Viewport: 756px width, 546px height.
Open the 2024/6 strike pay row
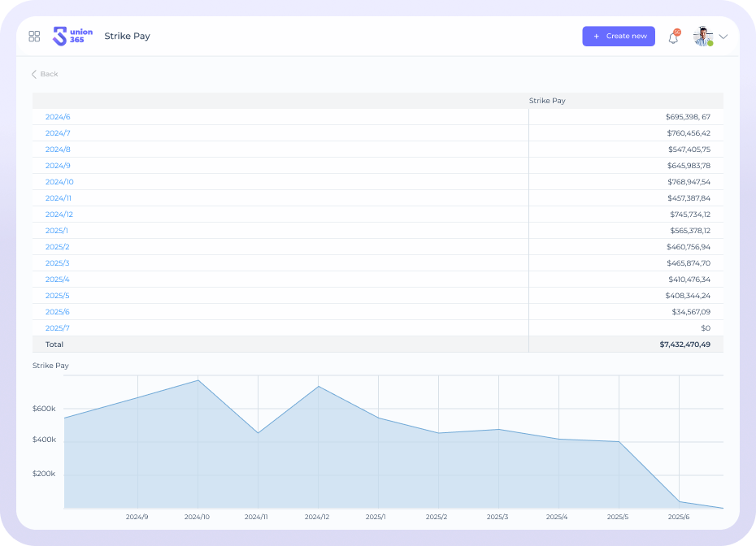[58, 117]
